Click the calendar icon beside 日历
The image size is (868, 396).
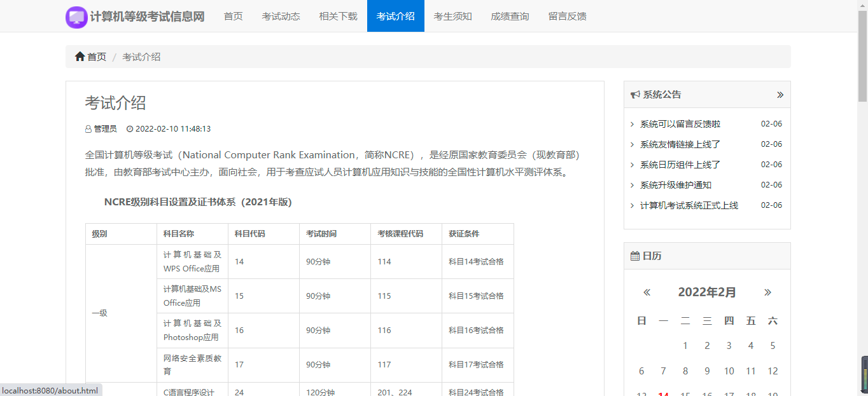coord(635,256)
